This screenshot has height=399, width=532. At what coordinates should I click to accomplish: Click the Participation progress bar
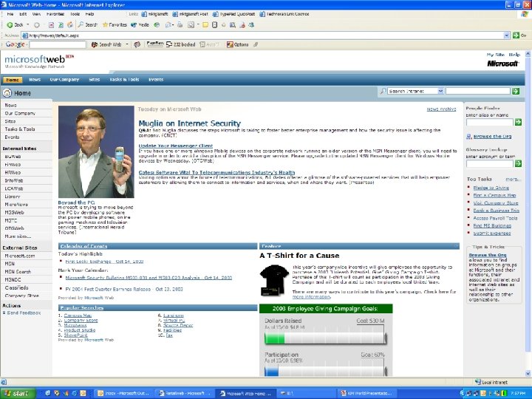[326, 371]
